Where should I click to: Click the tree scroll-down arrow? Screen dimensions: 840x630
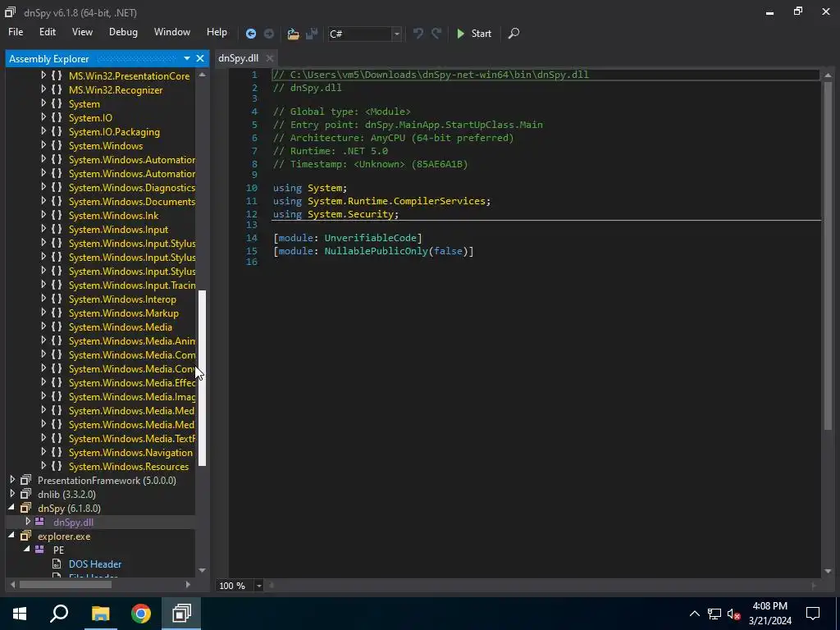tap(202, 571)
